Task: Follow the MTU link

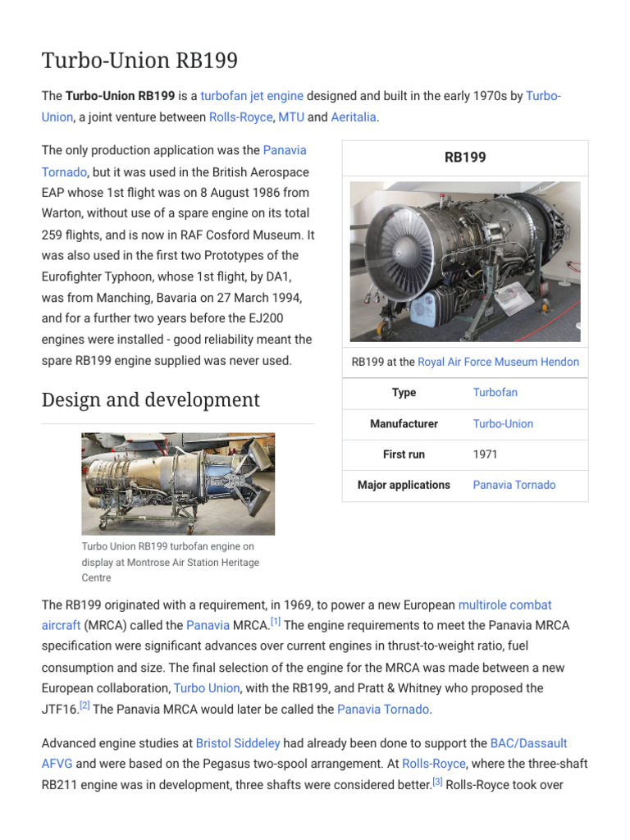Action: point(291,117)
